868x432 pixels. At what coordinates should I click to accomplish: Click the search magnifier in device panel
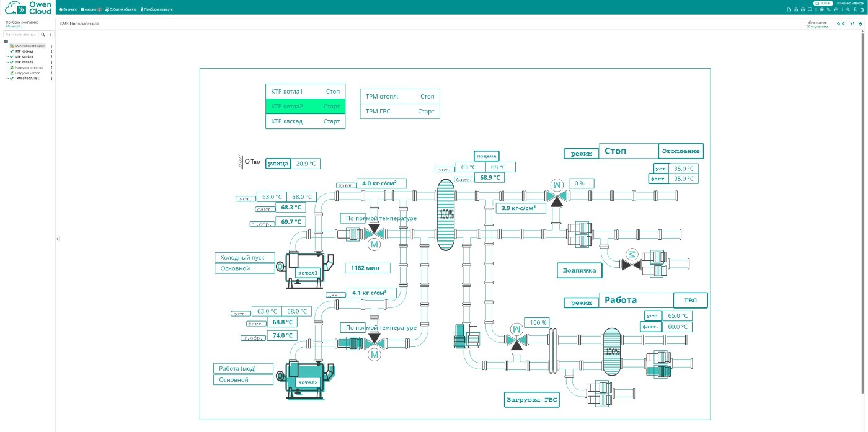click(43, 35)
